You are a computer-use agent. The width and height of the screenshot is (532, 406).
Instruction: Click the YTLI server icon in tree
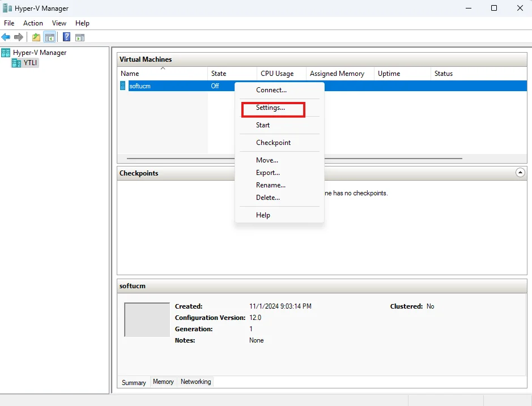16,63
